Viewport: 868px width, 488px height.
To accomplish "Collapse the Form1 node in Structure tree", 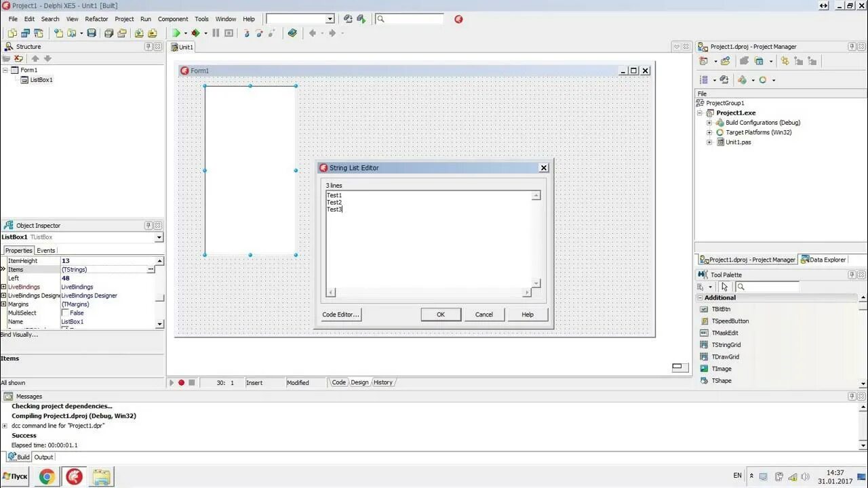I will pos(5,70).
